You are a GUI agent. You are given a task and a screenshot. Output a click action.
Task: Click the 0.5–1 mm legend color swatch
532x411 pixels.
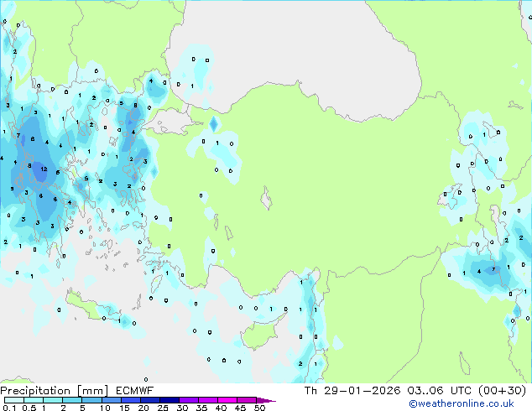click(34, 400)
